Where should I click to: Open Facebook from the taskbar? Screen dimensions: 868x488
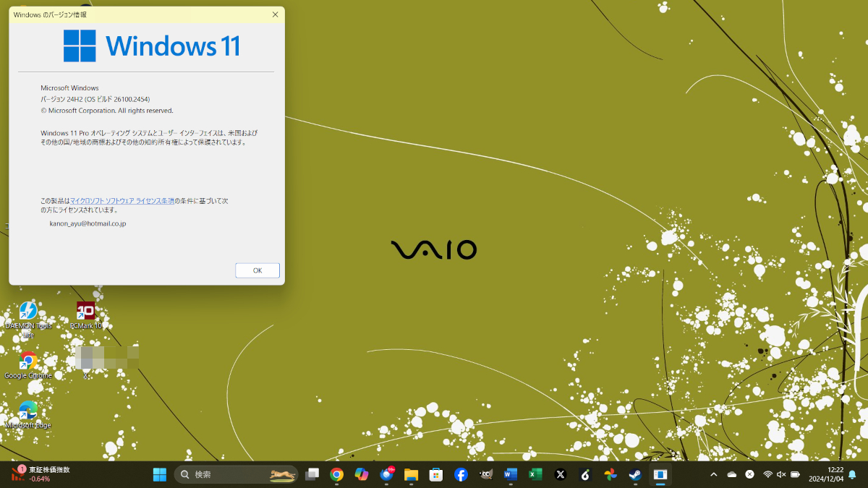[x=461, y=475]
